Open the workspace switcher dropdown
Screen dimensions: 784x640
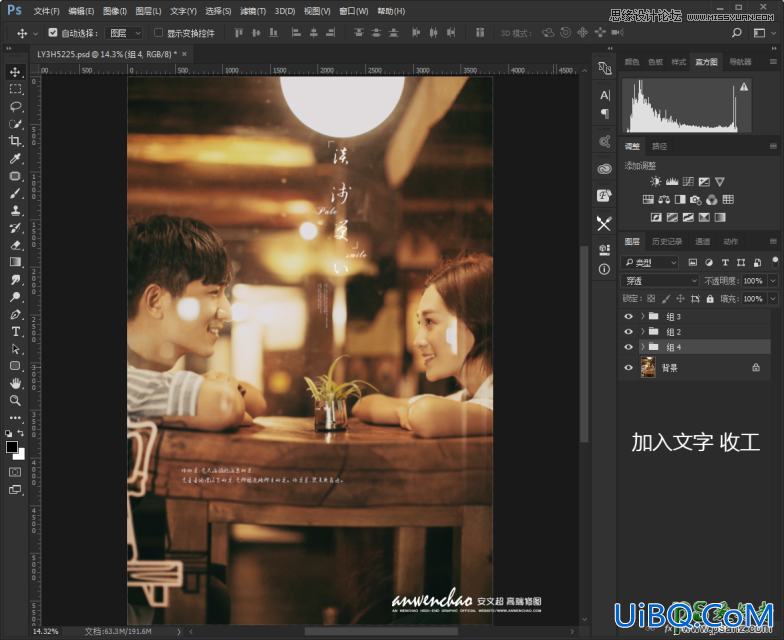(765, 33)
